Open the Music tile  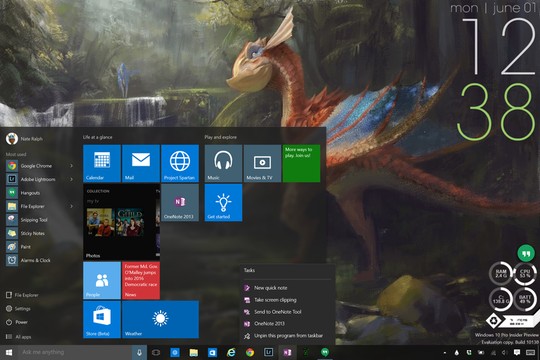pos(223,163)
